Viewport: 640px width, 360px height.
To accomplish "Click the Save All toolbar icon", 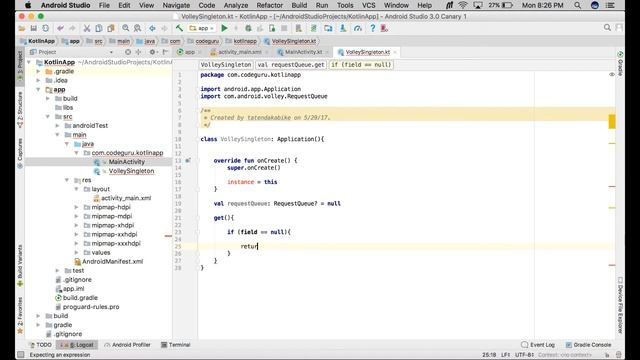I will click(x=33, y=28).
